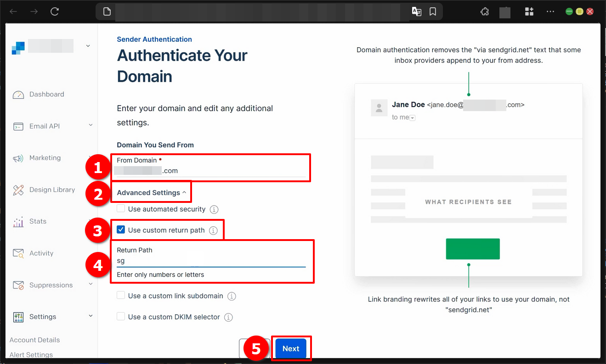
Task: Check Use a custom DKIM selector
Action: tap(120, 316)
